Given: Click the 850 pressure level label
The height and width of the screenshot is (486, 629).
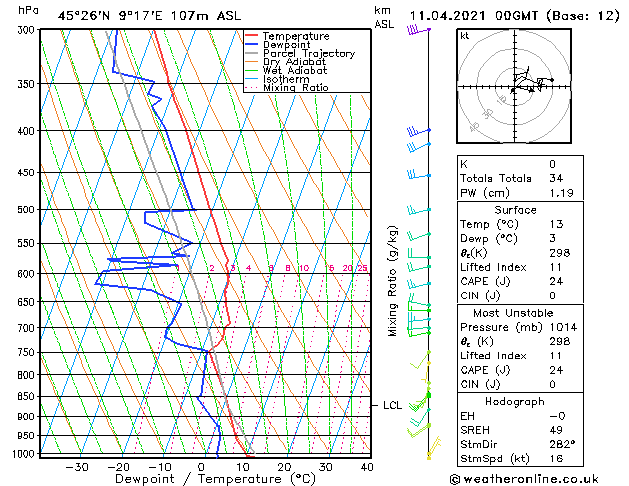Looking at the screenshot, I should coord(28,397).
